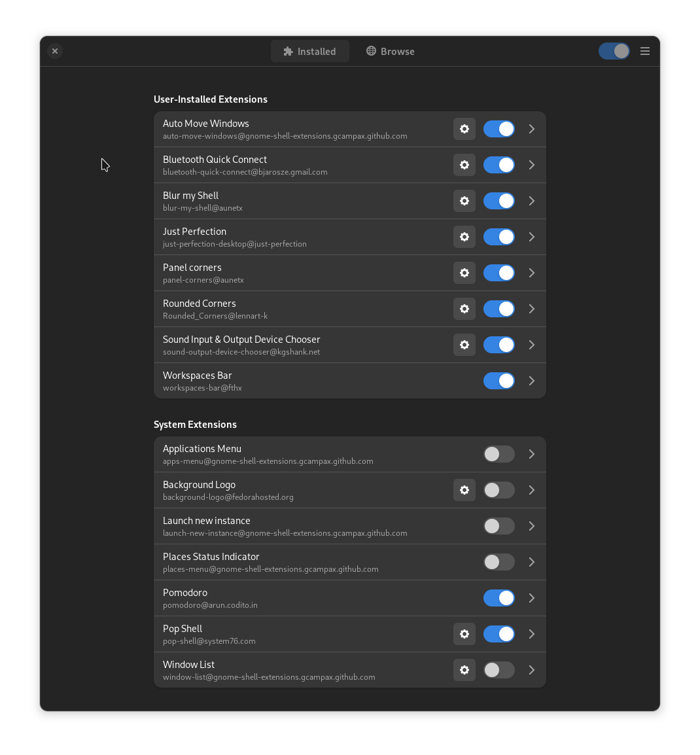Click the Panel corners gear icon
The height and width of the screenshot is (755, 700).
pos(464,273)
